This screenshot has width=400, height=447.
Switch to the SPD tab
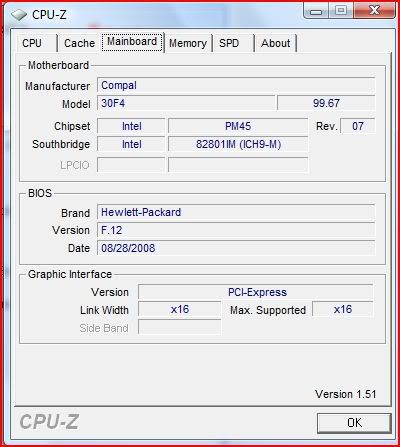(x=233, y=43)
